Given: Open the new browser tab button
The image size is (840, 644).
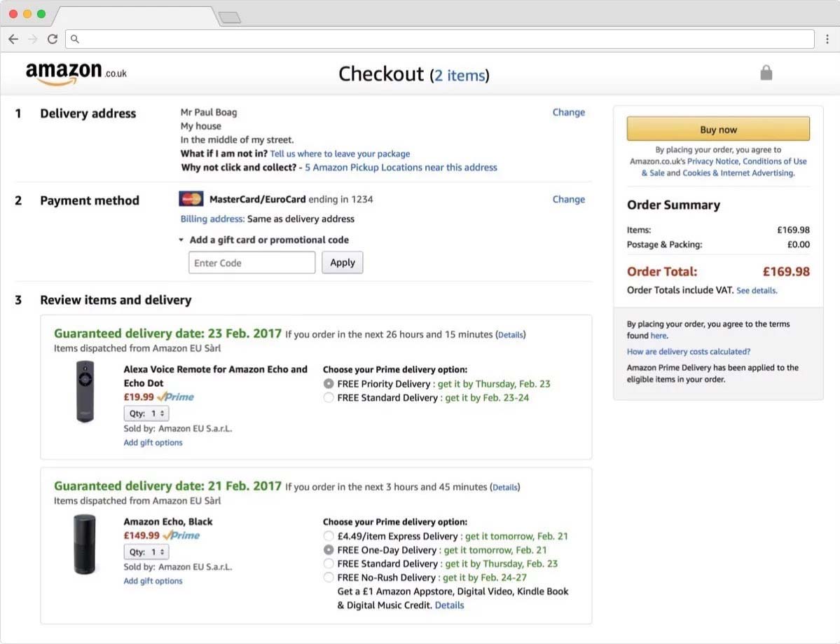Looking at the screenshot, I should pyautogui.click(x=229, y=17).
